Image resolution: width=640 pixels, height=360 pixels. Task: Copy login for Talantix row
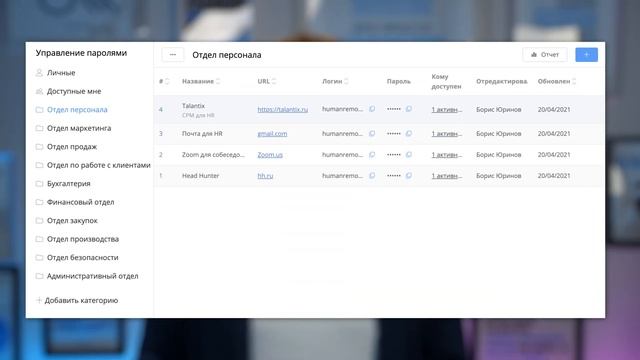(x=372, y=109)
